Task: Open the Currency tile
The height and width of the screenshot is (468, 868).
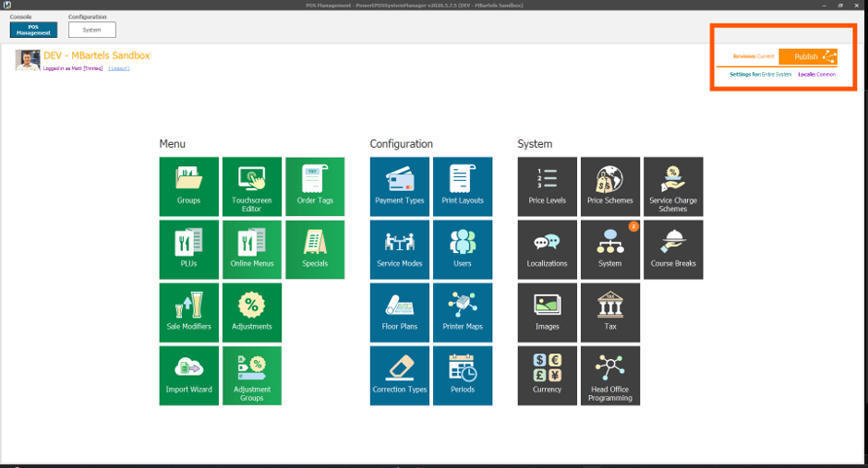Action: [548, 376]
